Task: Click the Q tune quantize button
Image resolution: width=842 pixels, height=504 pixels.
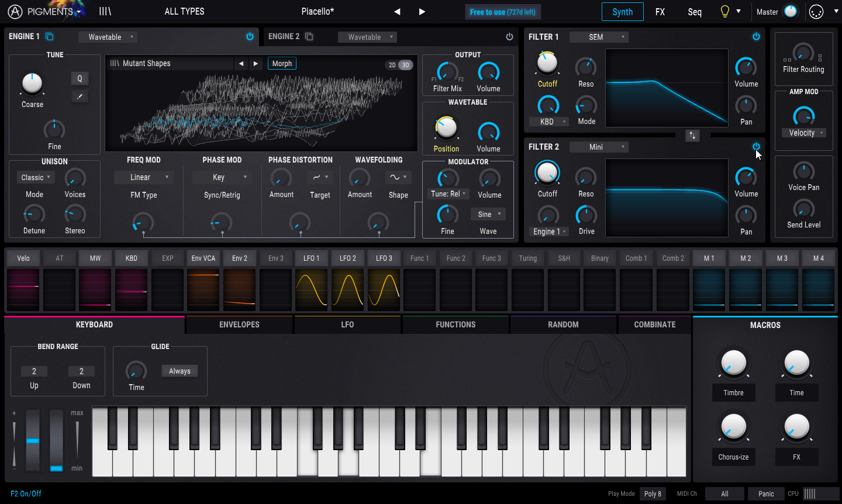Action: point(80,78)
